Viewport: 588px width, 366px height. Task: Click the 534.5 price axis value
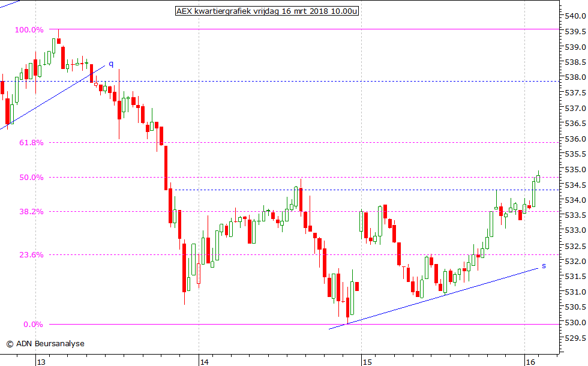pyautogui.click(x=575, y=185)
